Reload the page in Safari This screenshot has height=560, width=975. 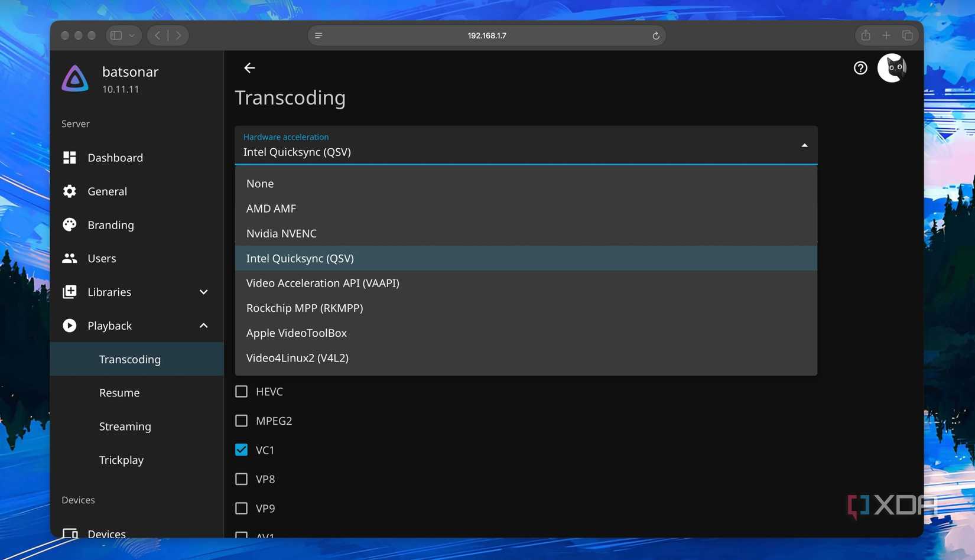point(656,35)
